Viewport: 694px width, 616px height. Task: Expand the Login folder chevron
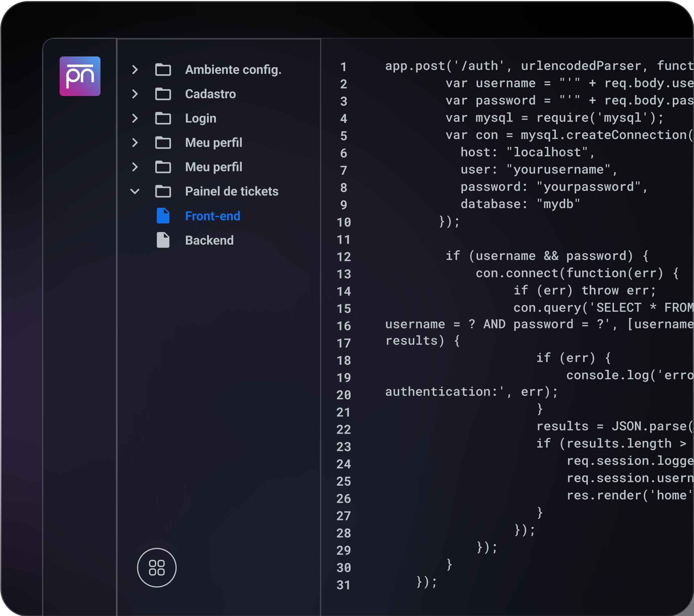point(135,118)
